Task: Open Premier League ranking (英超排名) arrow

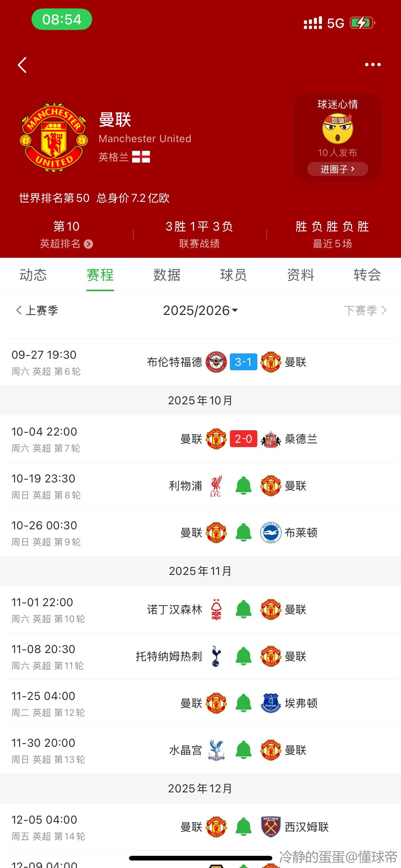Action: pyautogui.click(x=88, y=244)
